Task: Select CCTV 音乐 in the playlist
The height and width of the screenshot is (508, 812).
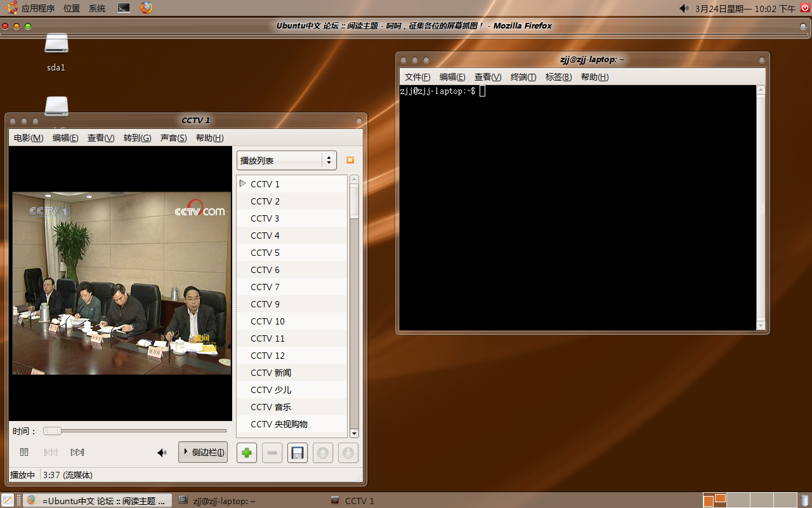Action: pos(292,407)
